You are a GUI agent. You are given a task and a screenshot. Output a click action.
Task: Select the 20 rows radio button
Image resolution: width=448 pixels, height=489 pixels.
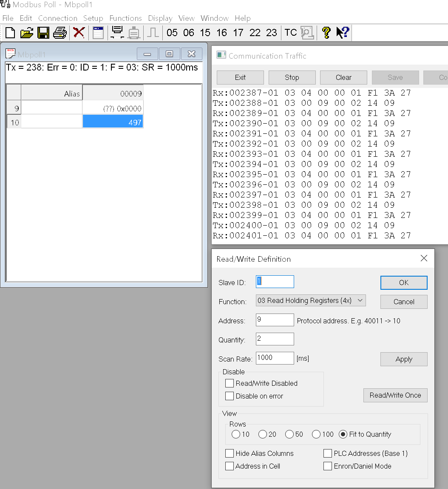pyautogui.click(x=263, y=434)
